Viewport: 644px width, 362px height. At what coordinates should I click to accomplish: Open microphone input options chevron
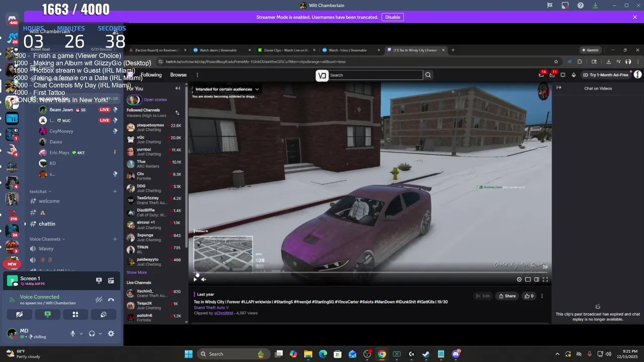coord(81,333)
